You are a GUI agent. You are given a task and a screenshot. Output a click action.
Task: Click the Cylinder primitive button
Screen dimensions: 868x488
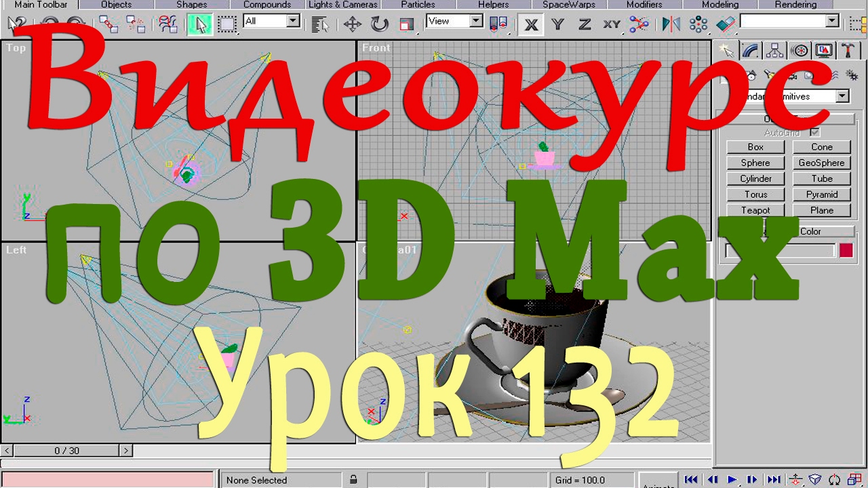(x=755, y=179)
